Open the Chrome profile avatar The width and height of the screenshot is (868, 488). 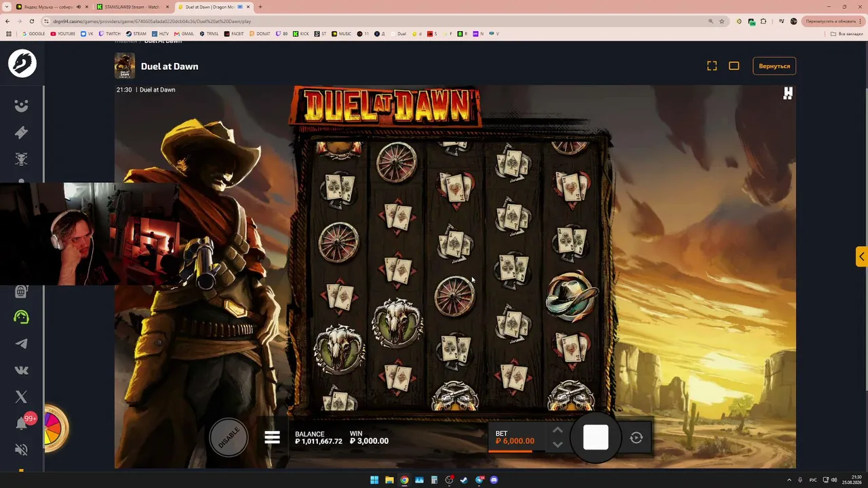pyautogui.click(x=794, y=21)
